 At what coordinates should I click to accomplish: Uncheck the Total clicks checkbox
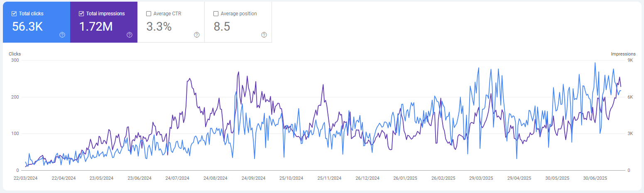[x=14, y=14]
